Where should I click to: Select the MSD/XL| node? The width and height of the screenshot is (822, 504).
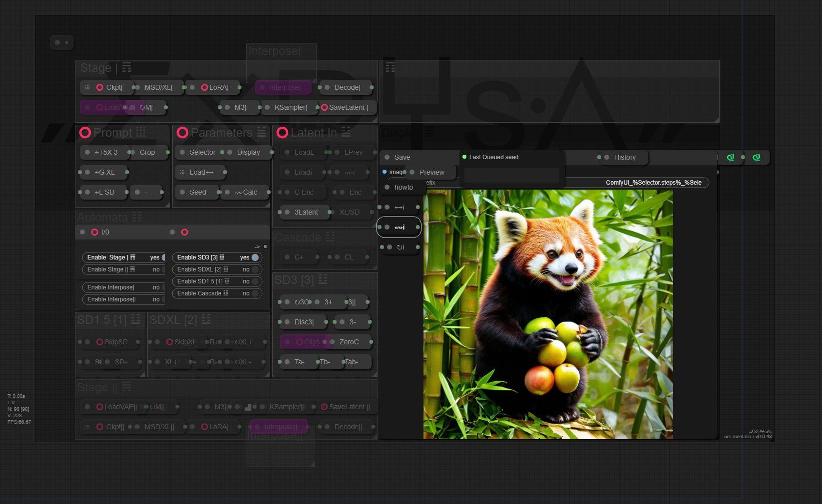(x=158, y=87)
